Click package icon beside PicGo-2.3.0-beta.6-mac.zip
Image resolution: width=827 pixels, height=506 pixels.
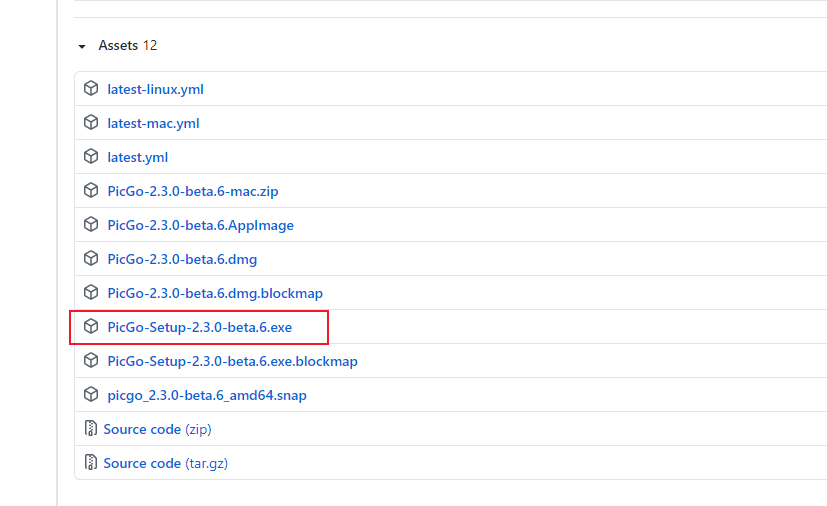click(x=91, y=190)
